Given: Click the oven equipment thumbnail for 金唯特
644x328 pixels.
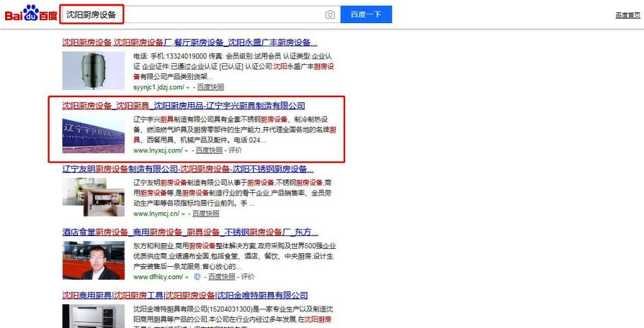Looking at the screenshot, I should point(93,316).
